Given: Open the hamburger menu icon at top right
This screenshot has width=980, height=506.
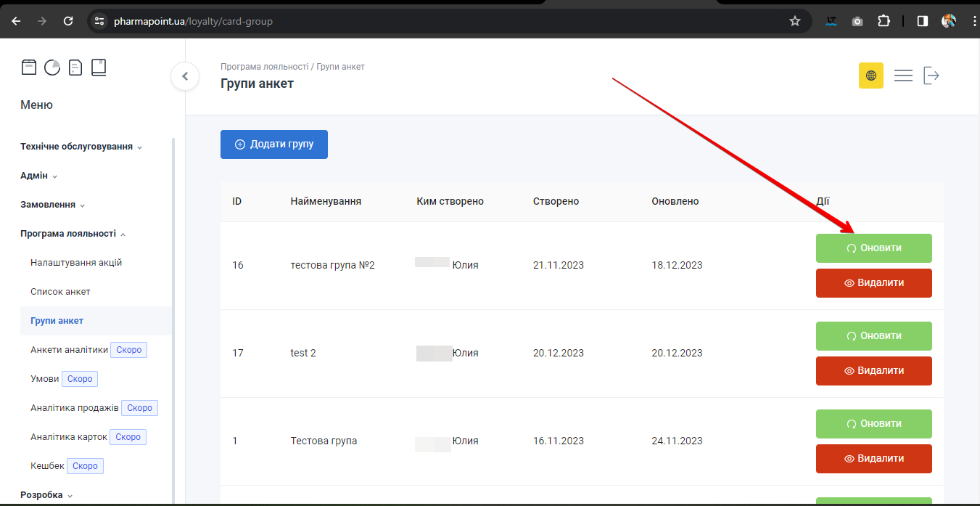Looking at the screenshot, I should coord(903,76).
